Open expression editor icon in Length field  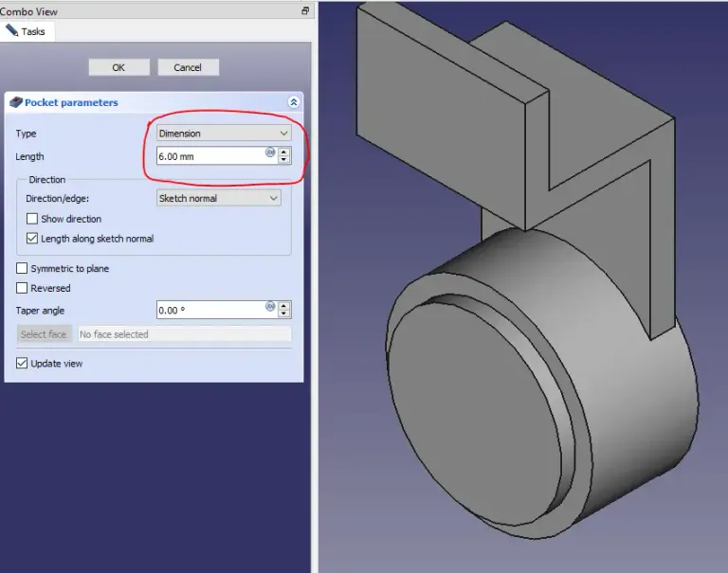coord(270,152)
